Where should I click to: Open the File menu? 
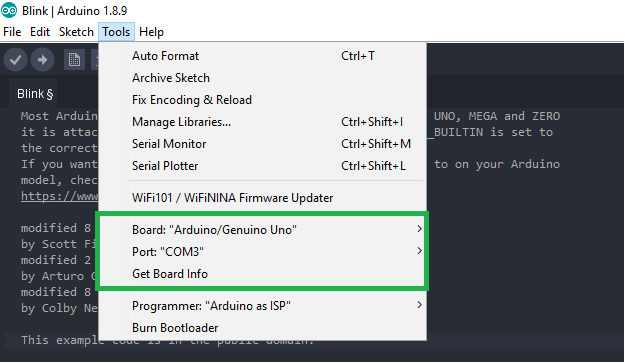12,32
